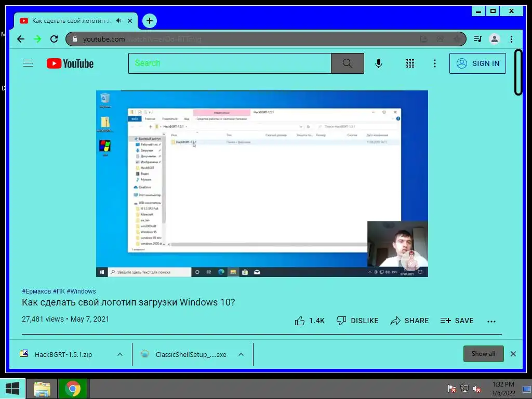Close the YouTube tab

pos(130,21)
